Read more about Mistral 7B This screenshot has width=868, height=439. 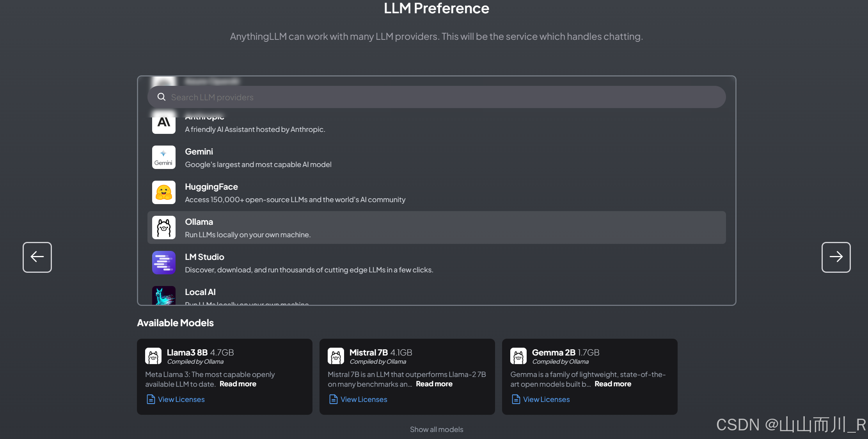click(x=434, y=384)
